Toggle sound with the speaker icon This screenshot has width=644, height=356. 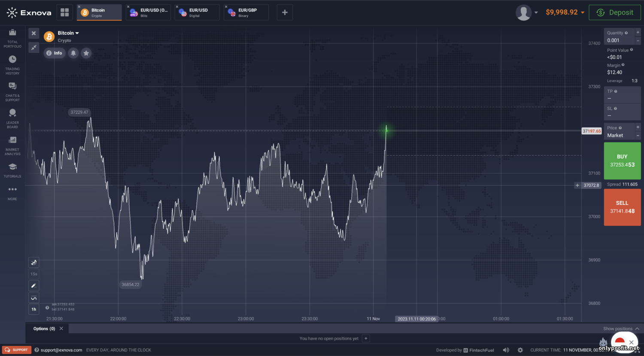pyautogui.click(x=506, y=350)
